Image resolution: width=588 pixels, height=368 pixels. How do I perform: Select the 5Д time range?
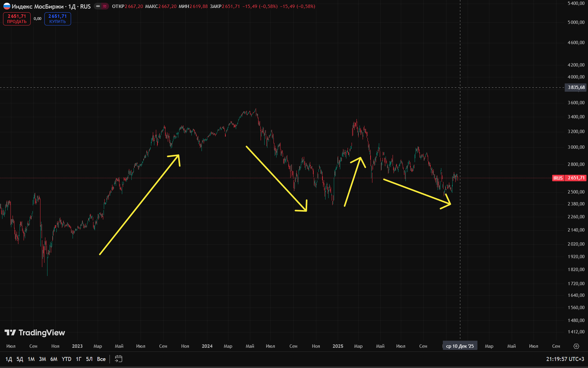coord(20,359)
